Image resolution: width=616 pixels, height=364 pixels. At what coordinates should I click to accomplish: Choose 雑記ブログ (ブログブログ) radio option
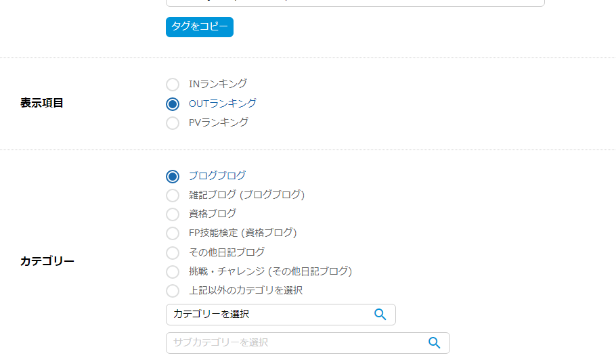point(173,195)
